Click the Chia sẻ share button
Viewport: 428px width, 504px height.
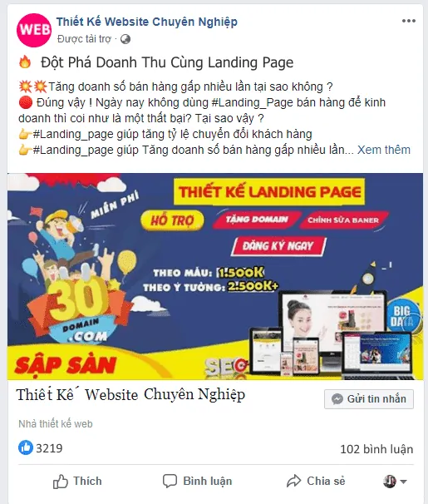click(x=316, y=482)
